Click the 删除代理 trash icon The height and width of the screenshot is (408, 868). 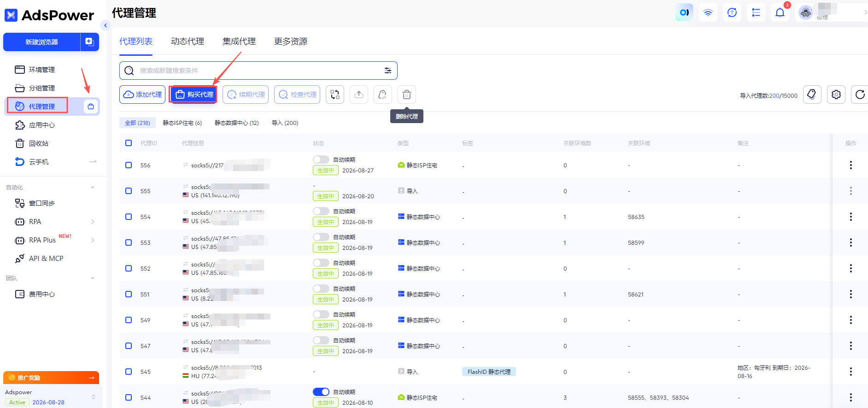pos(407,95)
